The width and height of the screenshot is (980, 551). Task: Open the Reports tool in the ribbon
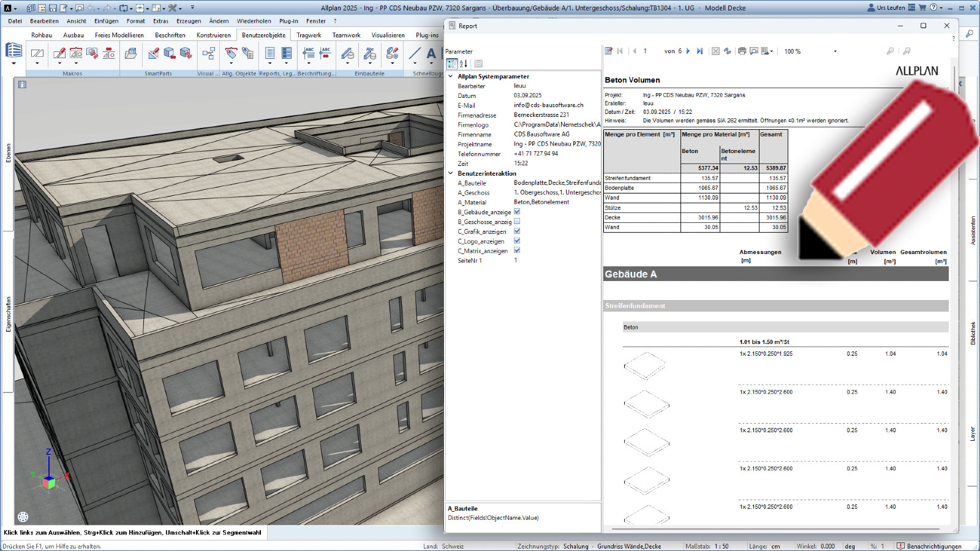tap(270, 54)
